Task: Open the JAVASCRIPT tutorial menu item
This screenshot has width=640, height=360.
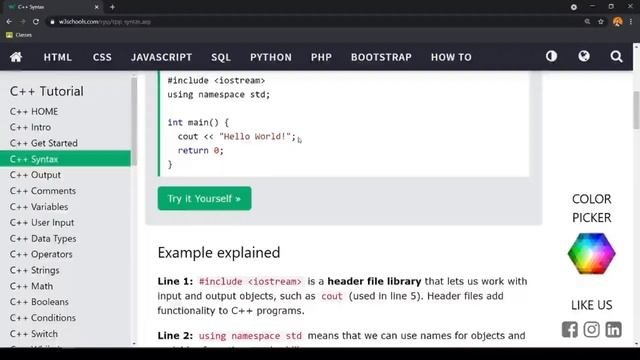Action: point(161,57)
